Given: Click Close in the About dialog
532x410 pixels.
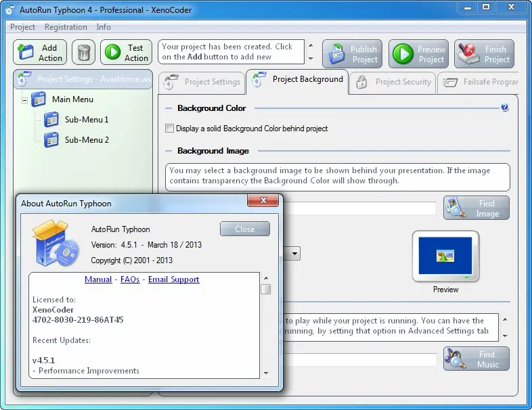Looking at the screenshot, I should tap(245, 229).
